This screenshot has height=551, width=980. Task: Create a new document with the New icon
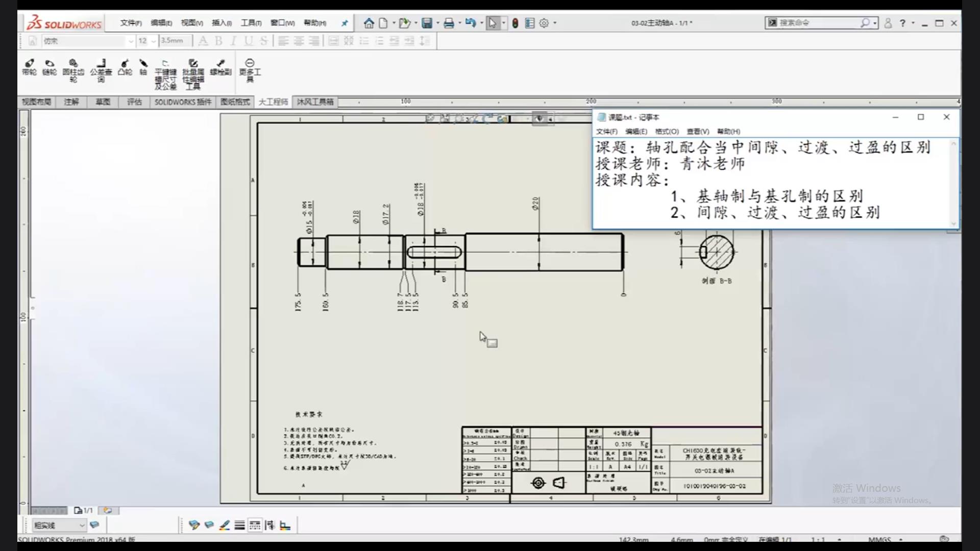[383, 23]
